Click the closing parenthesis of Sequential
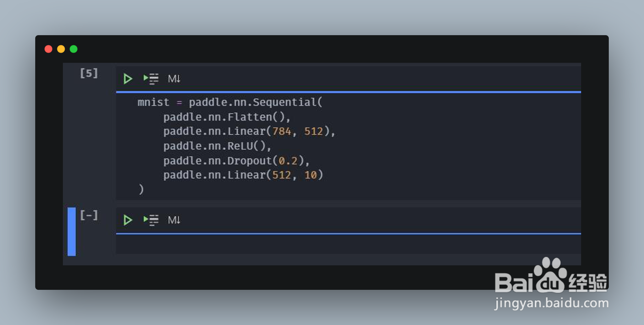Image resolution: width=644 pixels, height=325 pixels. pyautogui.click(x=141, y=189)
